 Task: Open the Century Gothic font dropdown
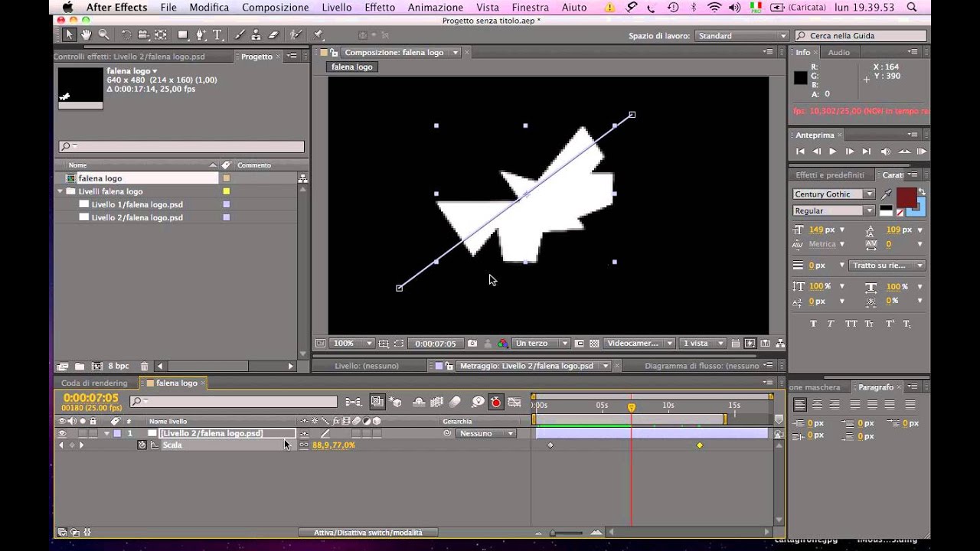point(834,194)
